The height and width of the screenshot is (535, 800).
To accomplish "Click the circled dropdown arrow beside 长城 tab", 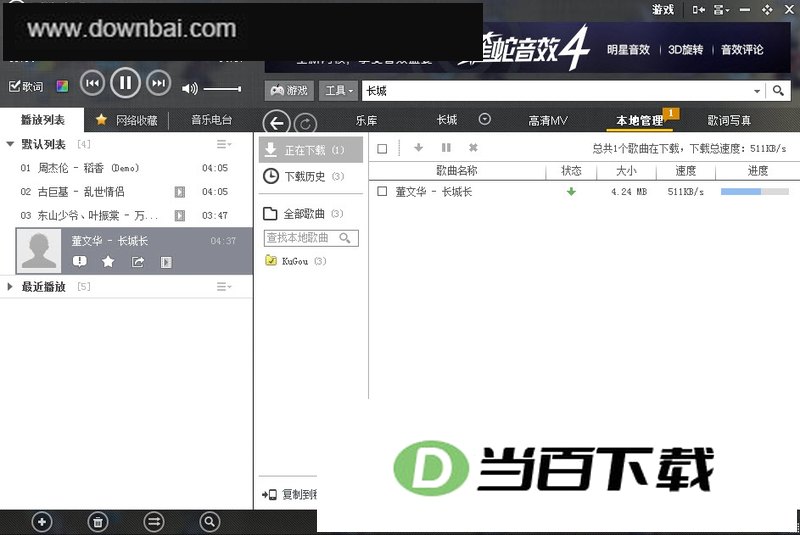I will point(485,119).
